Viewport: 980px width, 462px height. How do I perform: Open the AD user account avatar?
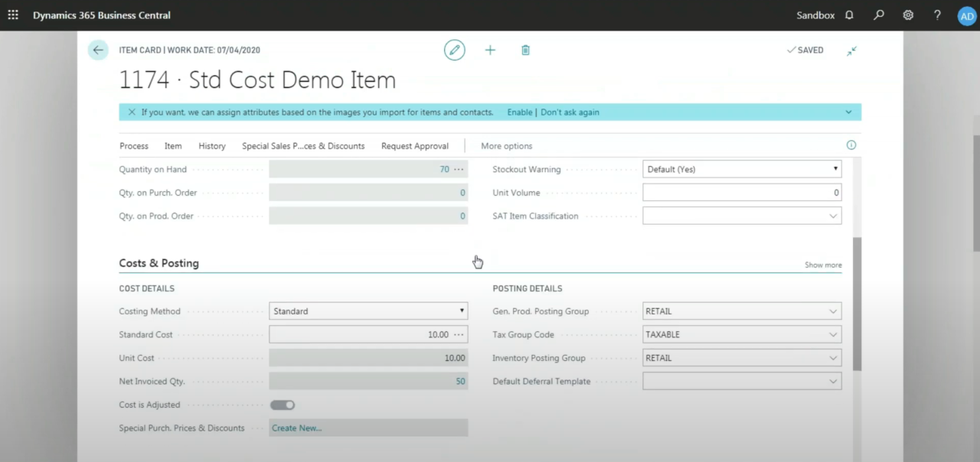click(967, 16)
